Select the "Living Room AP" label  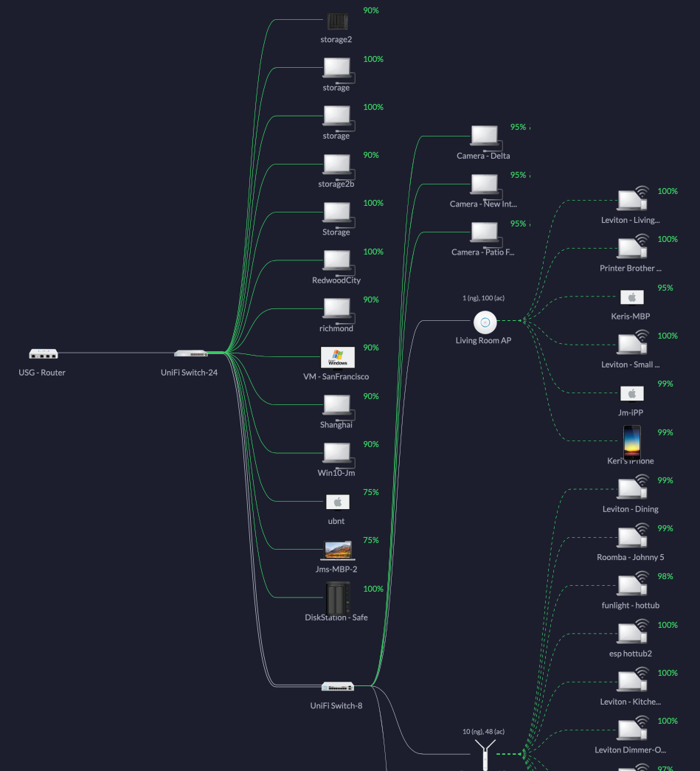click(x=483, y=341)
